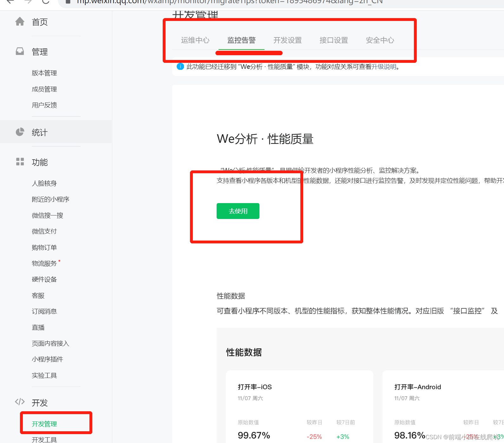Select 成员管理 in sidebar

pyautogui.click(x=44, y=89)
